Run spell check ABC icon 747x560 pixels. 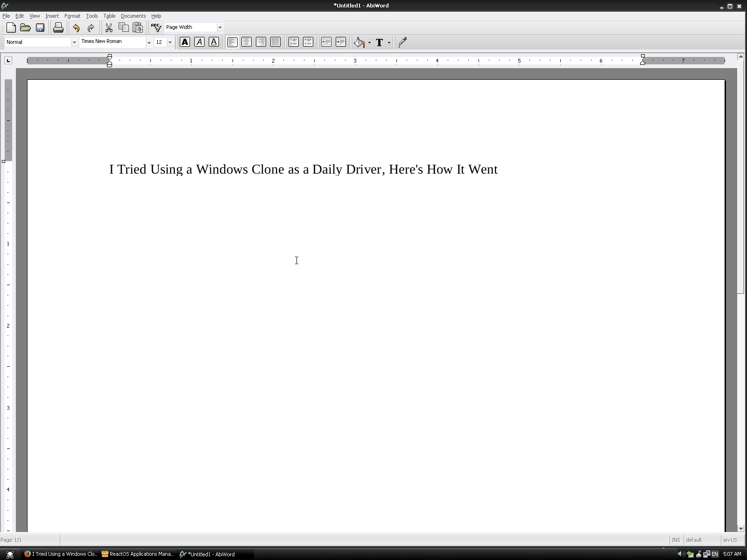coord(156,28)
